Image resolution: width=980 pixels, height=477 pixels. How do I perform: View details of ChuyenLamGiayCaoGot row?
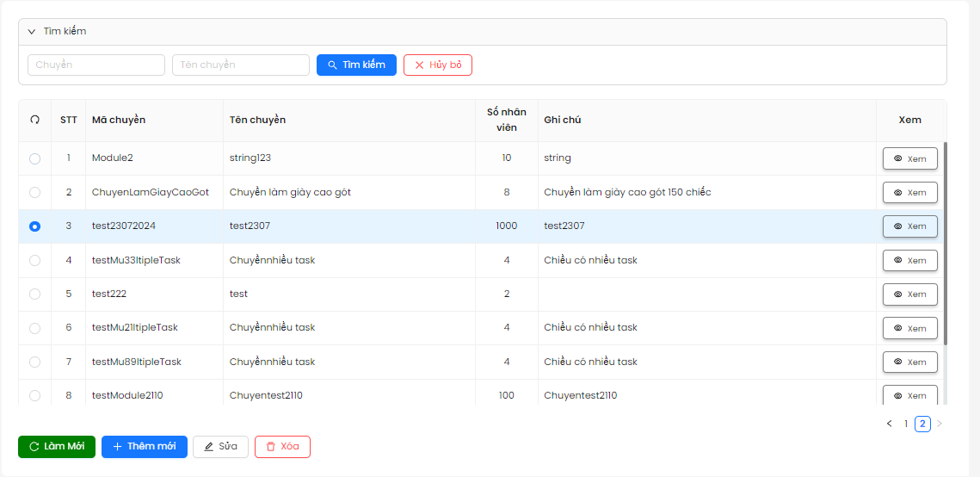[x=909, y=193]
